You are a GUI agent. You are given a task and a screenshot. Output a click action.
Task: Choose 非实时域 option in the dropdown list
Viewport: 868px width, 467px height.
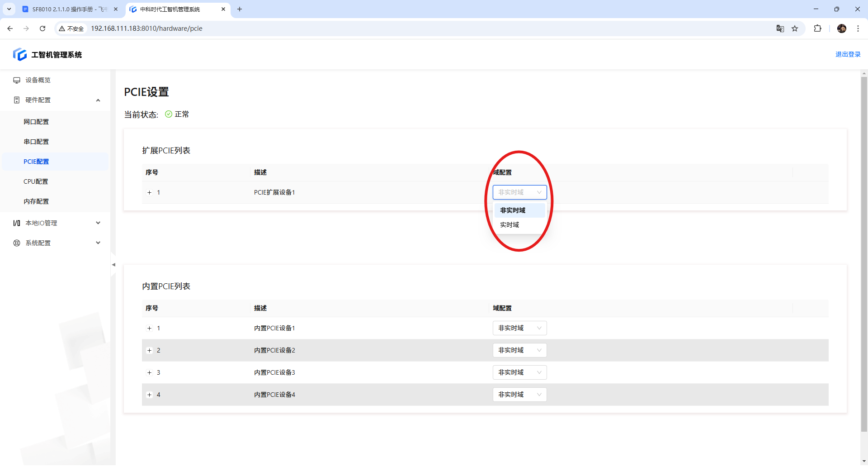[x=513, y=210]
